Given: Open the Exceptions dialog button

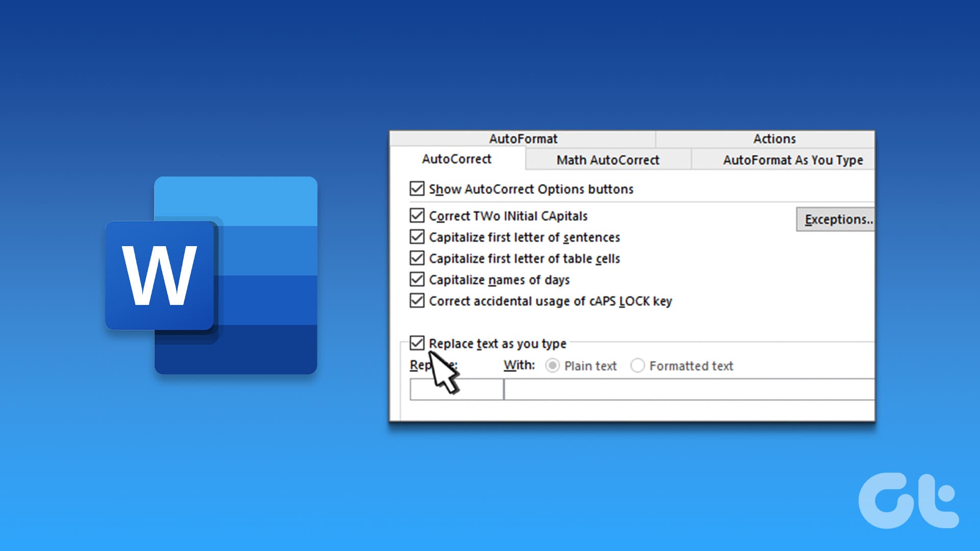Looking at the screenshot, I should point(837,219).
